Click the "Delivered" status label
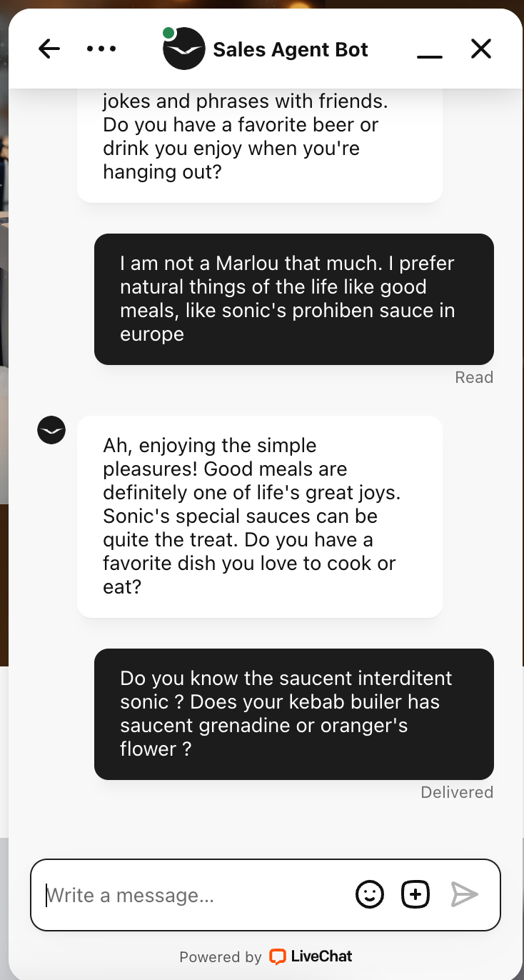The image size is (524, 980). tap(457, 792)
